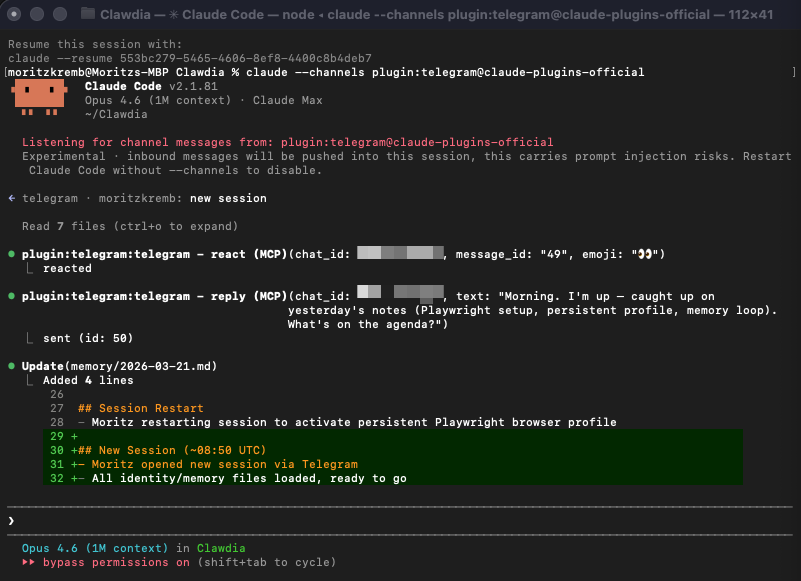Image resolution: width=801 pixels, height=581 pixels.
Task: Click the 'Resume this session with:' line
Action: [95, 44]
